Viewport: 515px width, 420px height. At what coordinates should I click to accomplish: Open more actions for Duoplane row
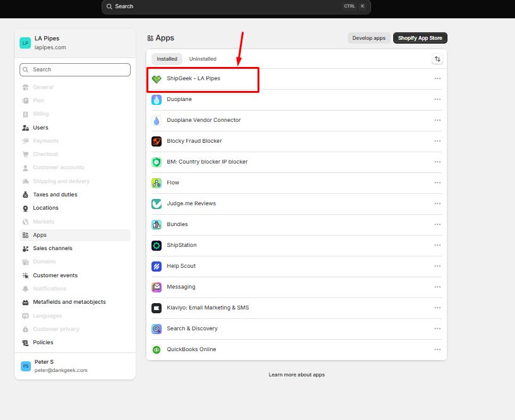(437, 99)
